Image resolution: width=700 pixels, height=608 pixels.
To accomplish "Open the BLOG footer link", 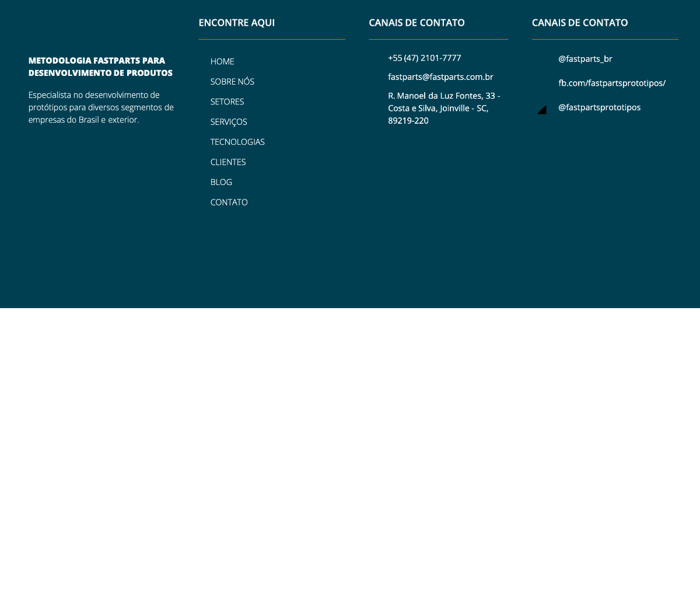I will [221, 182].
